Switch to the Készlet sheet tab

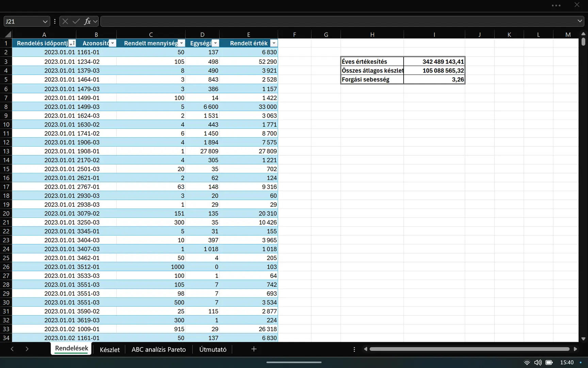[110, 350]
